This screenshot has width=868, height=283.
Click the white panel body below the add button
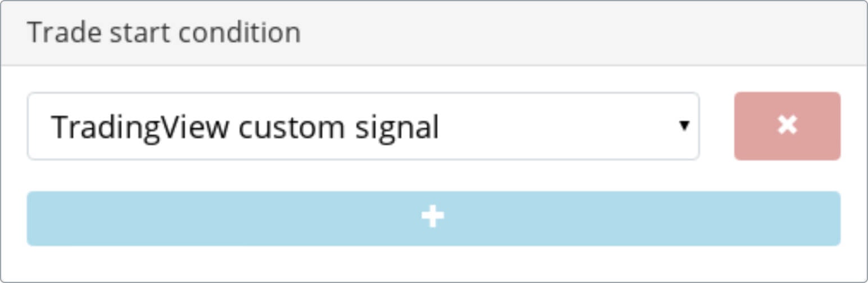(433, 263)
